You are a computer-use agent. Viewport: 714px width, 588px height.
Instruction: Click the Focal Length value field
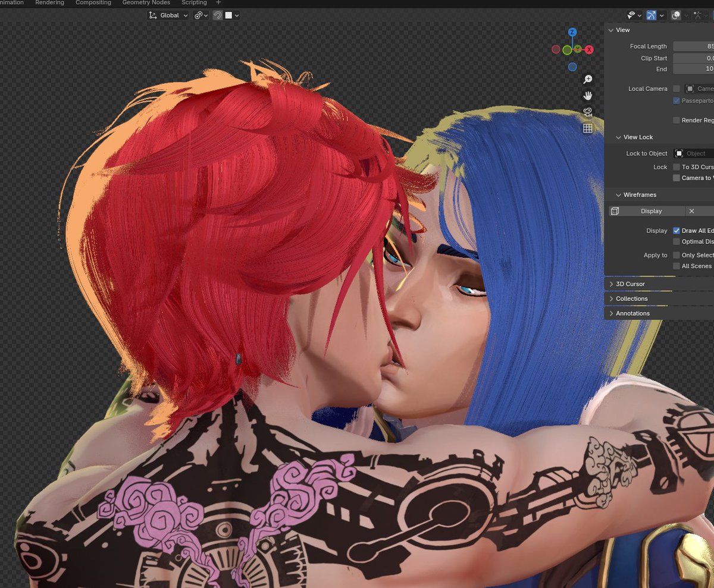click(694, 46)
